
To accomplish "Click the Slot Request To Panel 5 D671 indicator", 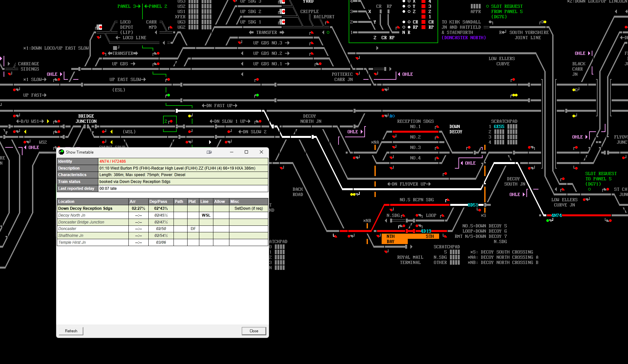I will pyautogui.click(x=589, y=189).
